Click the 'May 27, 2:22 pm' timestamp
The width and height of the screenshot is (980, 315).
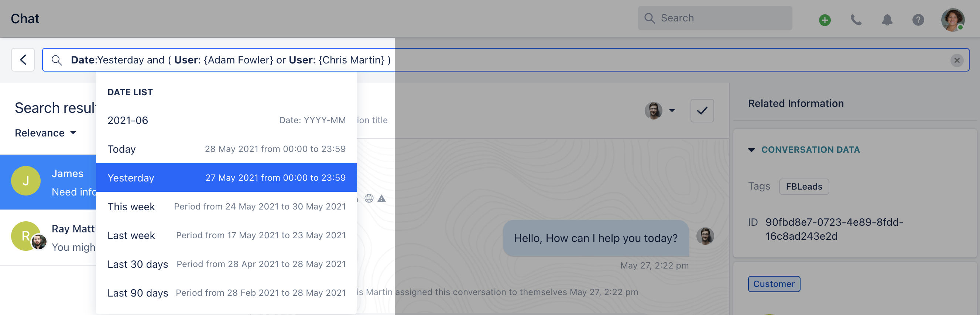(x=654, y=266)
